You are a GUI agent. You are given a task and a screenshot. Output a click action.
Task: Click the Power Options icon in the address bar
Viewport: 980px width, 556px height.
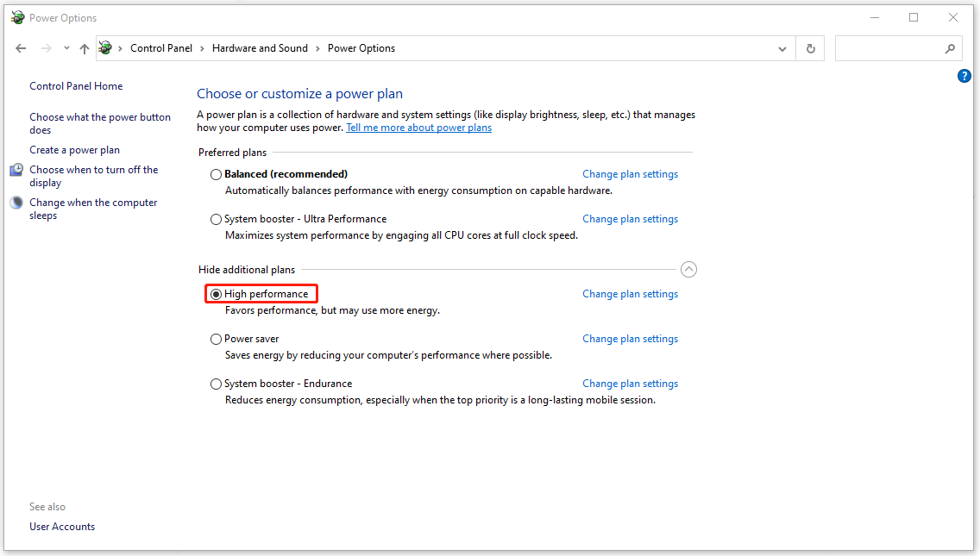[x=105, y=47]
